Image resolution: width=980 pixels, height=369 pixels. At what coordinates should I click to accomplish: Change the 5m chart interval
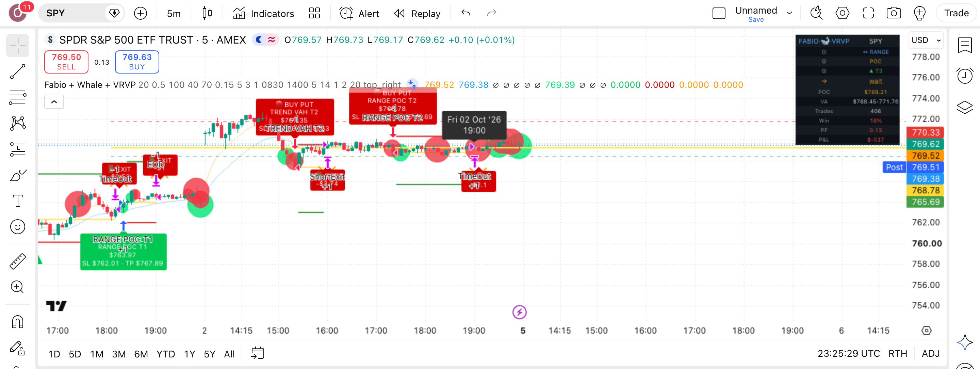click(x=174, y=13)
